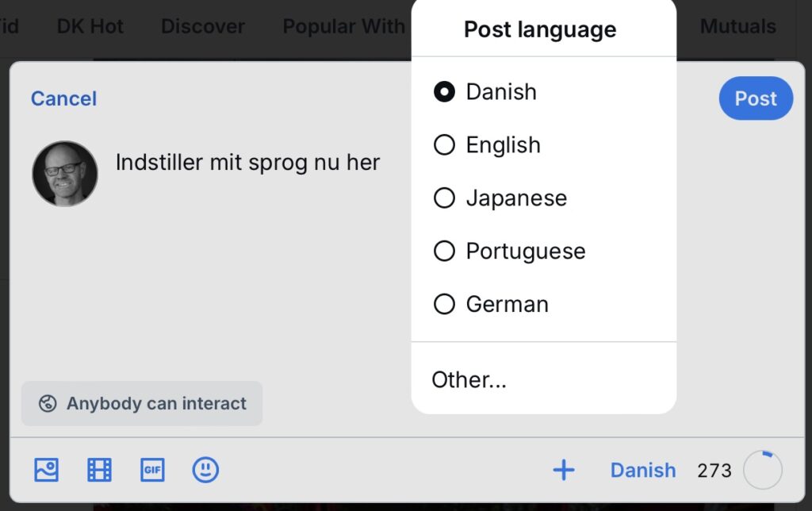Click the profile avatar in composer
812x511 pixels.
(x=65, y=174)
